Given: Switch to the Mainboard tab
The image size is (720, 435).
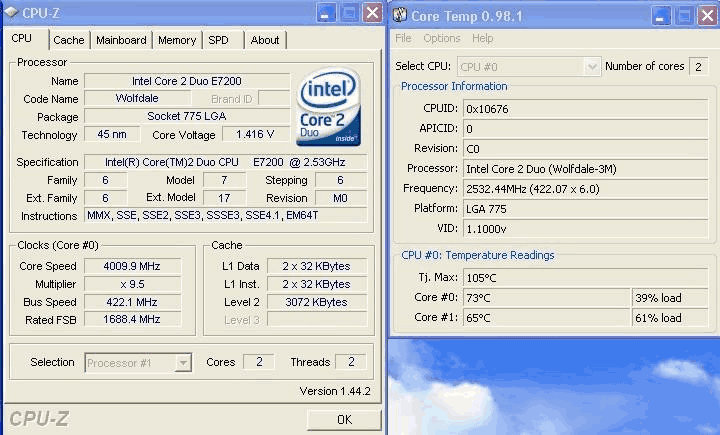Looking at the screenshot, I should pos(121,40).
